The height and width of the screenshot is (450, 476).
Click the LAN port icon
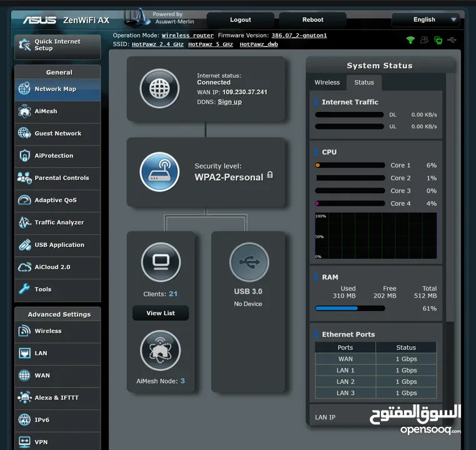24,353
